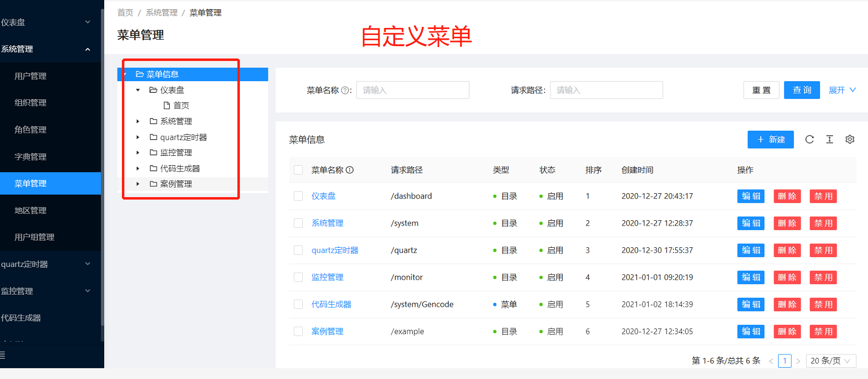868x379 pixels.
Task: Click 首页 in breadcrumb
Action: coord(125,13)
